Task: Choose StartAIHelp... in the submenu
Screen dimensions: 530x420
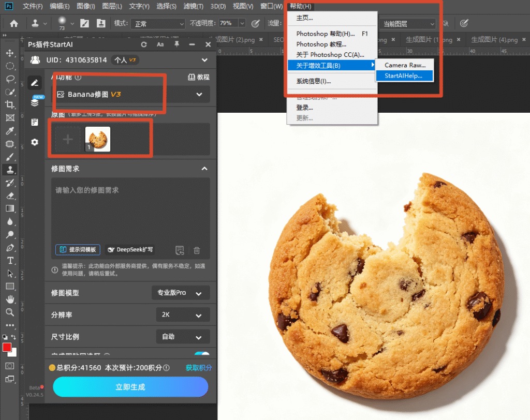Action: click(x=404, y=76)
